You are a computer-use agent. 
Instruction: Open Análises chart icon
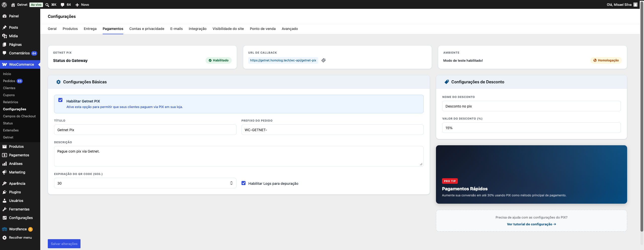click(5, 164)
